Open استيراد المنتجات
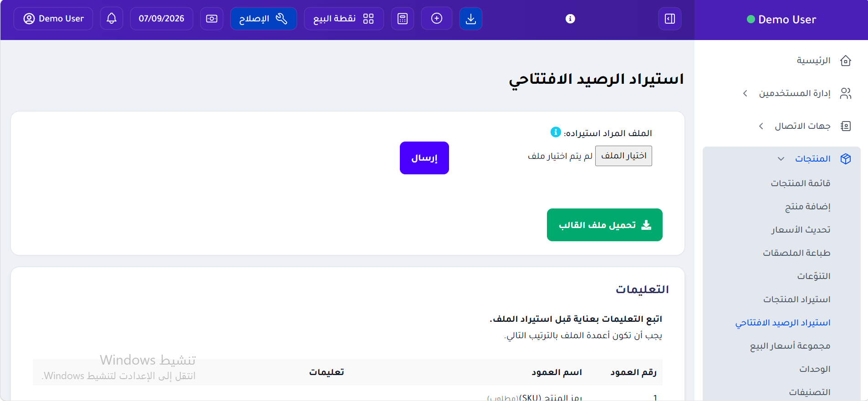The width and height of the screenshot is (868, 401). [x=797, y=299]
